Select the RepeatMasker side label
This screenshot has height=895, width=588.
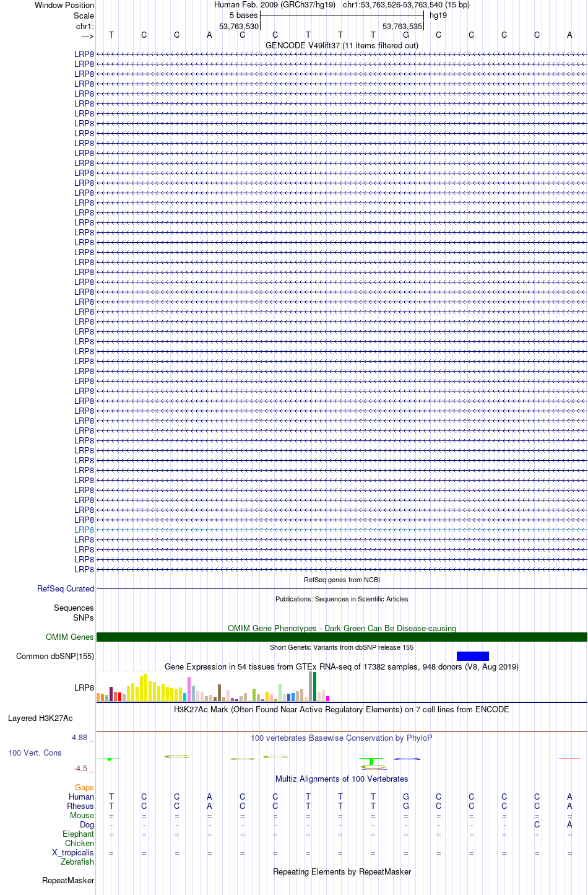pos(68,880)
